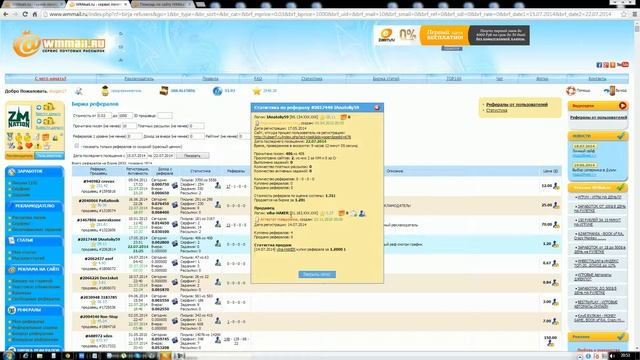Click buy-referral icon in the 25.00 price row
This screenshot has height=360, width=640.
click(x=556, y=205)
